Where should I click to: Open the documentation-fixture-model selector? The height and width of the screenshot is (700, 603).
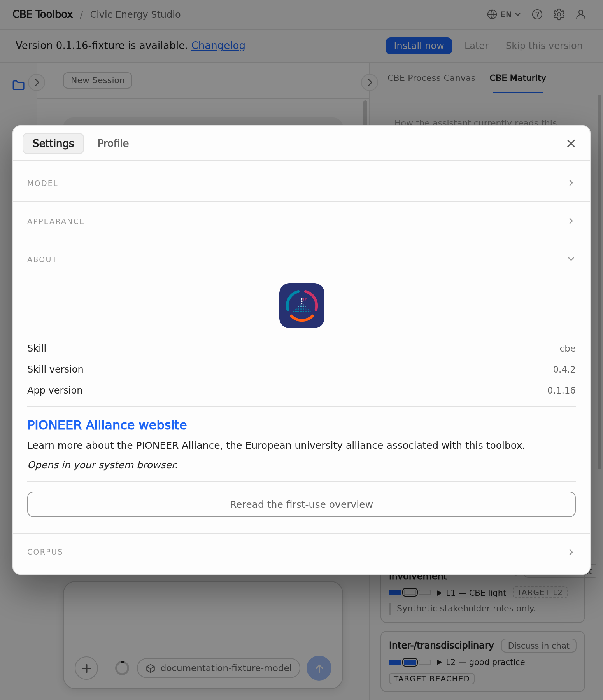219,668
